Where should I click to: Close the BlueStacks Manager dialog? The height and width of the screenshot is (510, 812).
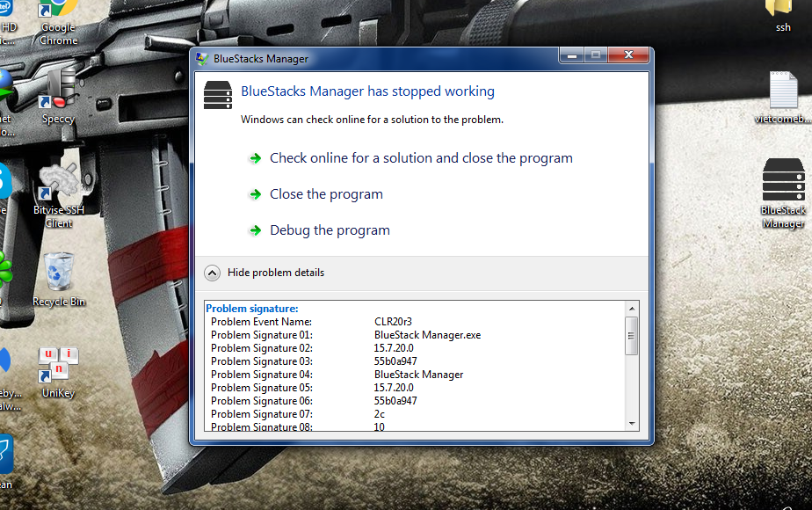(628, 55)
